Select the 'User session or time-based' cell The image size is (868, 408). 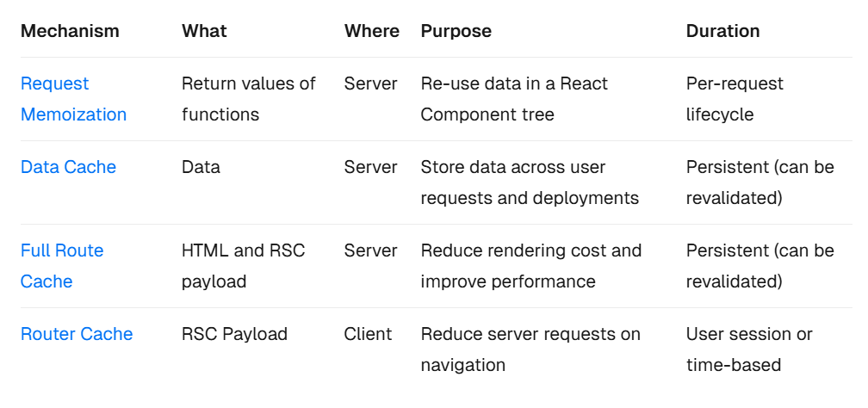[x=749, y=349]
